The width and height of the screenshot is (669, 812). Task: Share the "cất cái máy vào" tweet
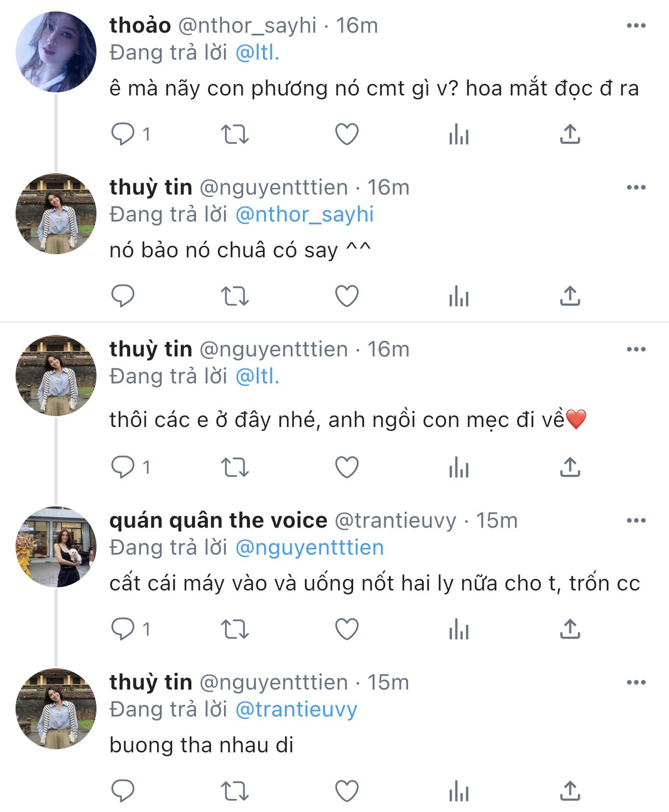570,629
